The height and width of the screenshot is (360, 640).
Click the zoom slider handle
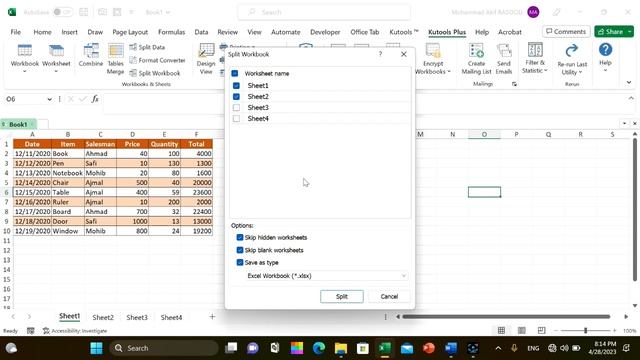(x=585, y=330)
